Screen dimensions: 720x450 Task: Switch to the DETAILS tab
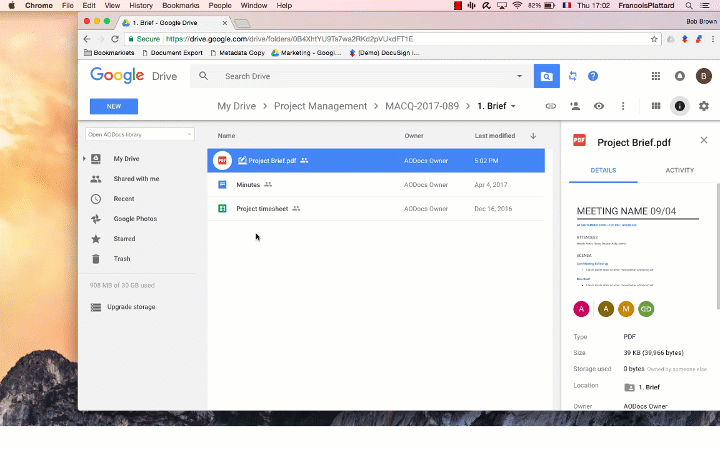click(x=603, y=170)
